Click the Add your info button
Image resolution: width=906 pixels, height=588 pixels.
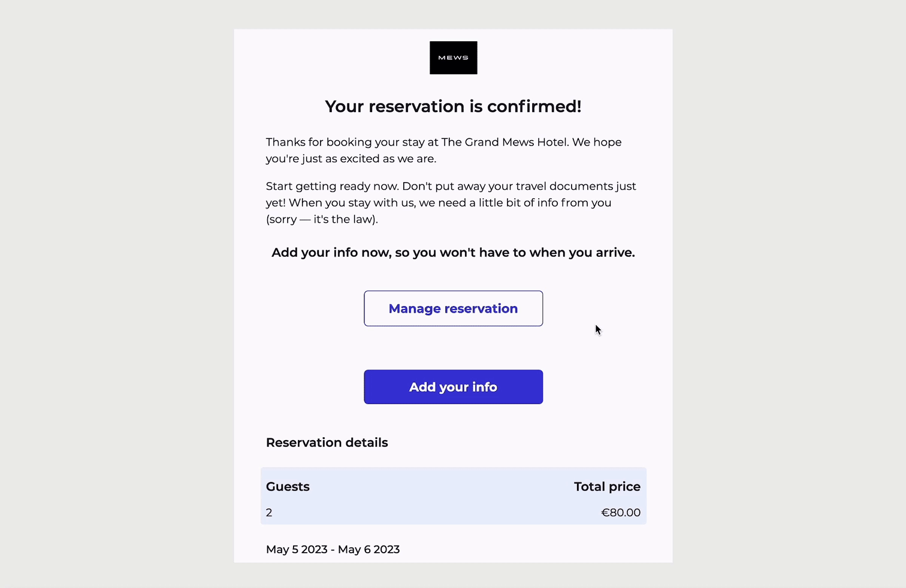(x=454, y=387)
